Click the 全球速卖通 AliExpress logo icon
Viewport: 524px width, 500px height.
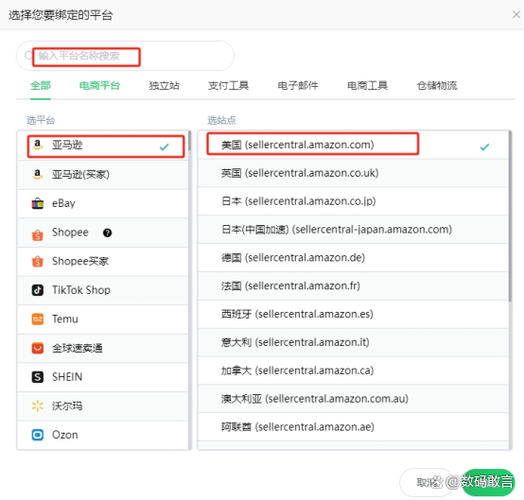click(x=37, y=348)
